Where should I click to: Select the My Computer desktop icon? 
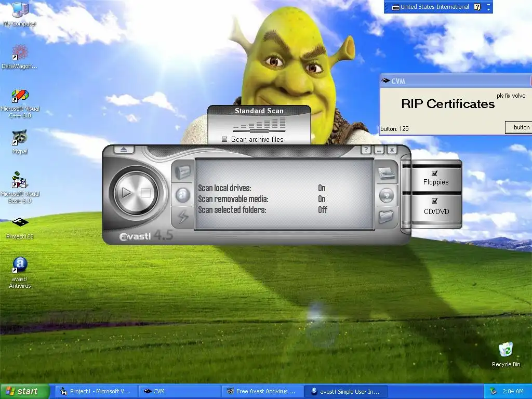coord(20,14)
